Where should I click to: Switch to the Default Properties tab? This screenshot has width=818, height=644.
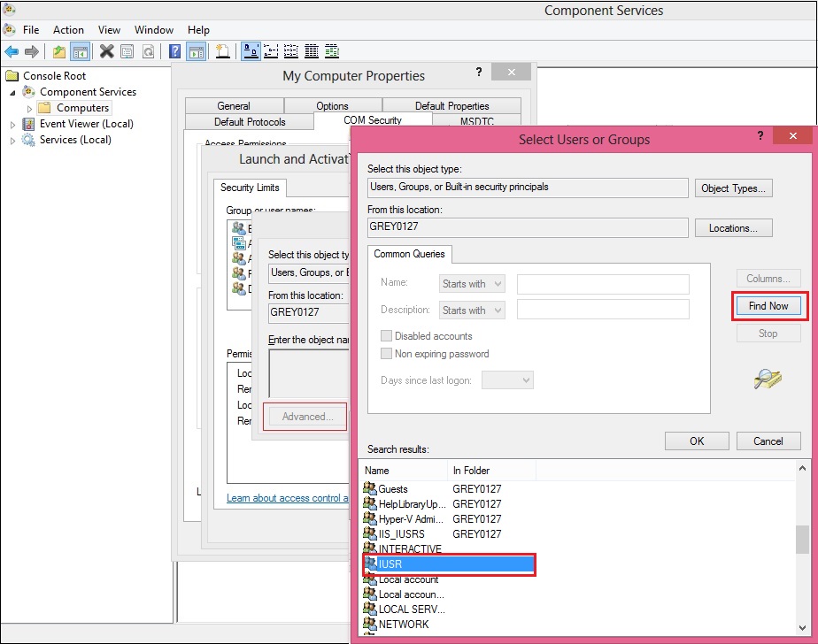(x=451, y=106)
